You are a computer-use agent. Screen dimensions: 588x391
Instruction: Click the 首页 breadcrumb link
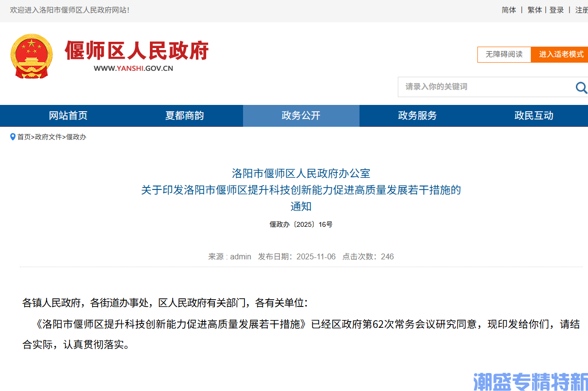[x=23, y=136]
